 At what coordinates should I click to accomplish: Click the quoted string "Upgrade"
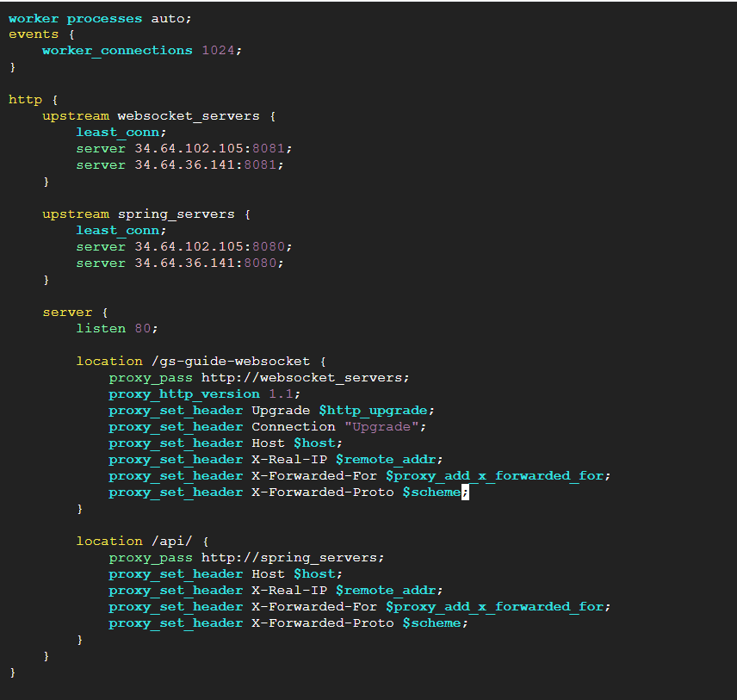point(381,427)
